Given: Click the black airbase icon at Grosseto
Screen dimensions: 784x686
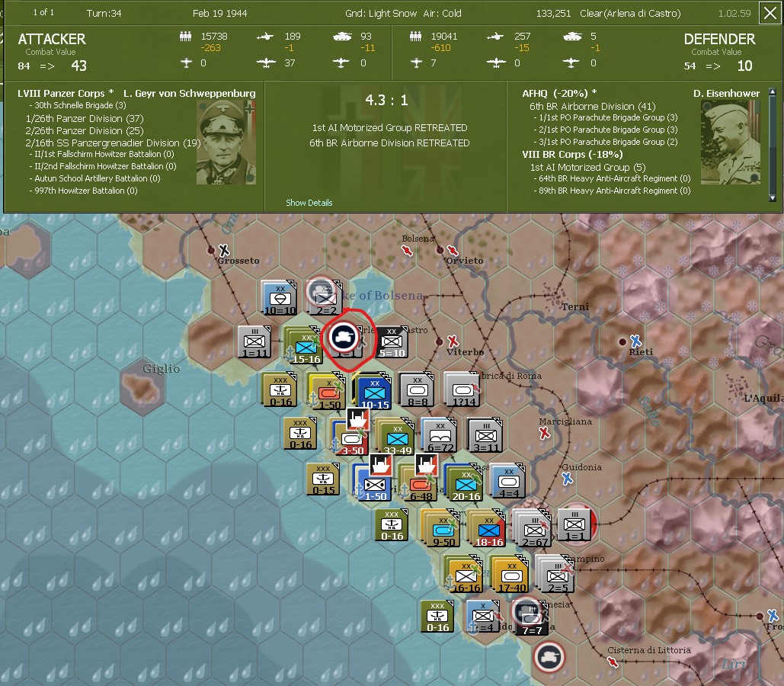Looking at the screenshot, I should (224, 250).
